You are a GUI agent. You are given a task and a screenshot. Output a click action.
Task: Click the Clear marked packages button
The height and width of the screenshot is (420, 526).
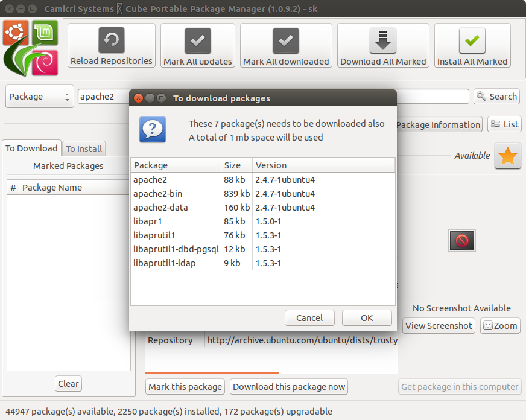tap(68, 383)
